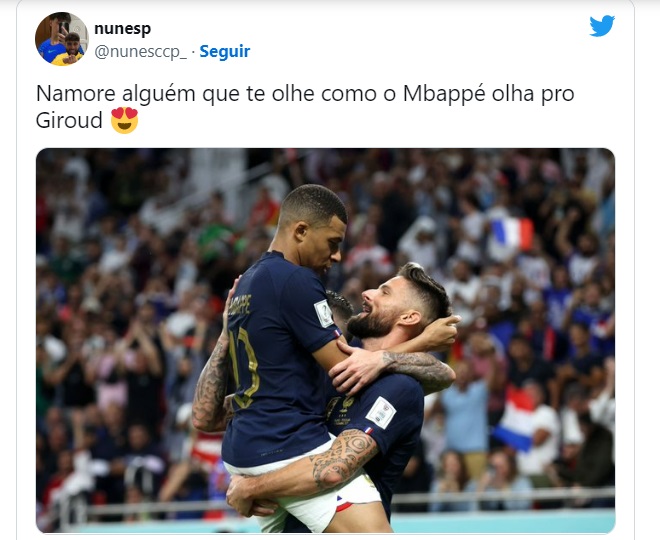Click the word Giroud in the tweet
The image size is (660, 540).
(69, 120)
